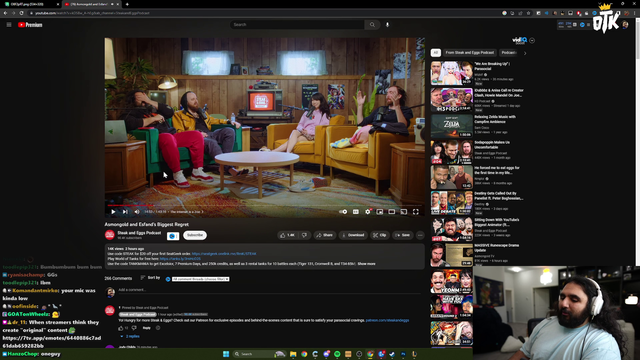The image size is (640, 360).
Task: Start voice search with microphone
Action: (x=387, y=24)
